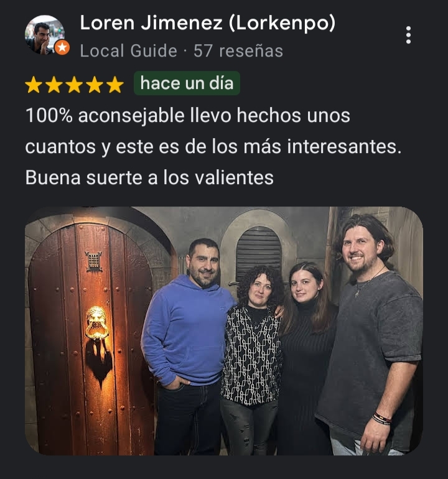This screenshot has height=479, width=448.
Task: Tap the blue hoodie in the photo
Action: click(x=185, y=330)
